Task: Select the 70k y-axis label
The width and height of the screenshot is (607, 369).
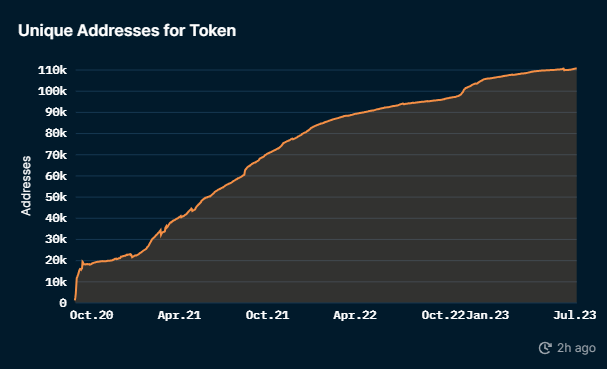Action: [x=56, y=155]
